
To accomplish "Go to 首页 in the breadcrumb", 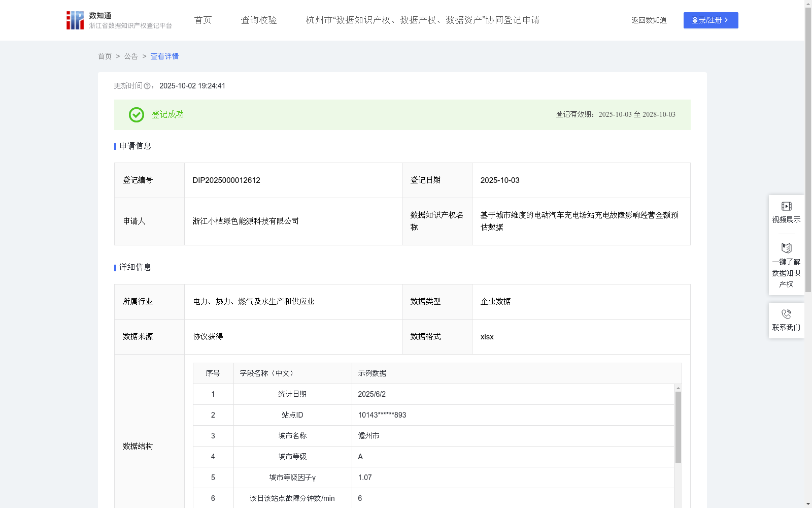I will click(105, 56).
